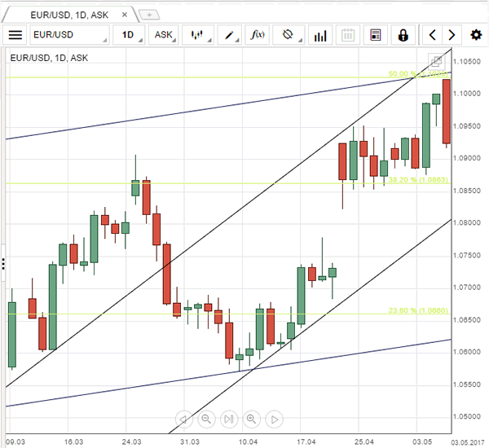
Task: Open the hamburger main menu
Action: [15, 35]
